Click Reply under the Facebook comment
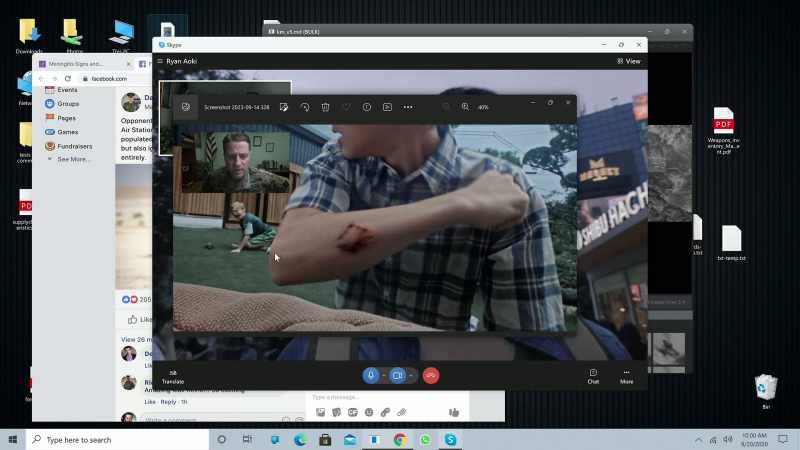Viewport: 800px width, 450px height. point(168,402)
